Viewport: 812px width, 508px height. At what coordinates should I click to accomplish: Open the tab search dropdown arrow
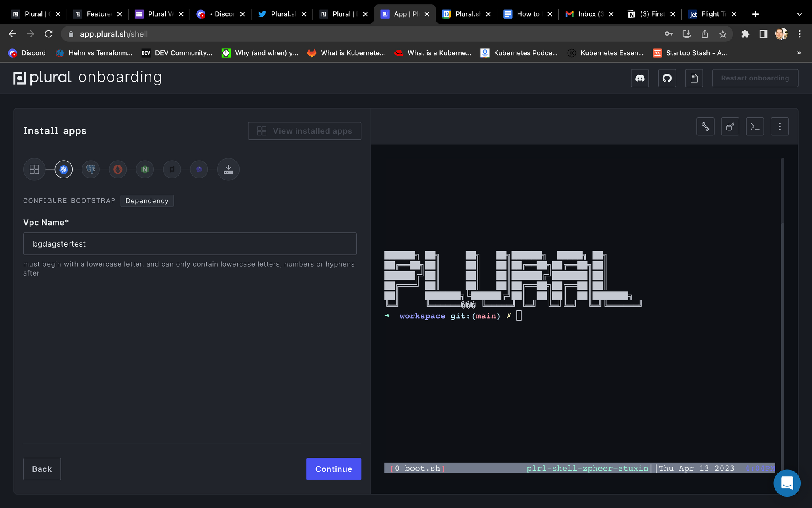[x=799, y=14]
